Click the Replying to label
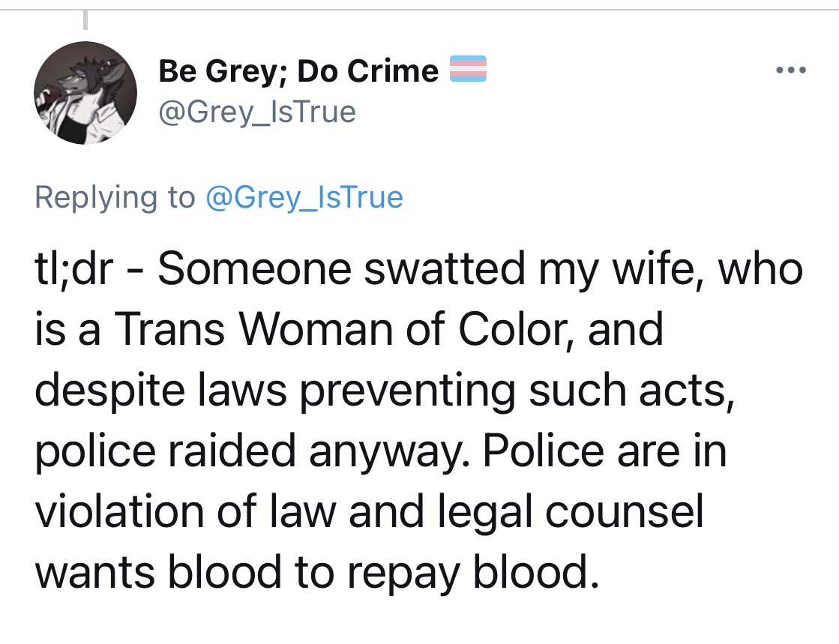This screenshot has width=839, height=644. [115, 197]
